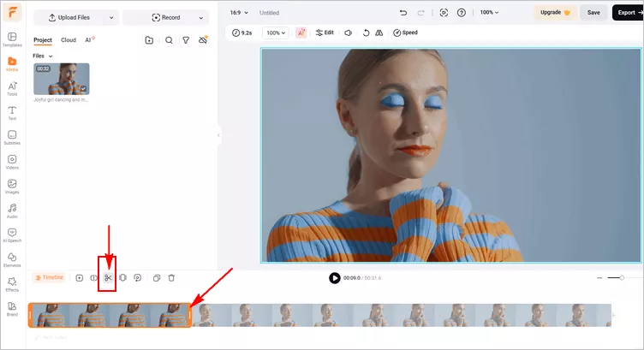Duplicate the selected clip
Screen dimensions: 644x350
(x=157, y=278)
